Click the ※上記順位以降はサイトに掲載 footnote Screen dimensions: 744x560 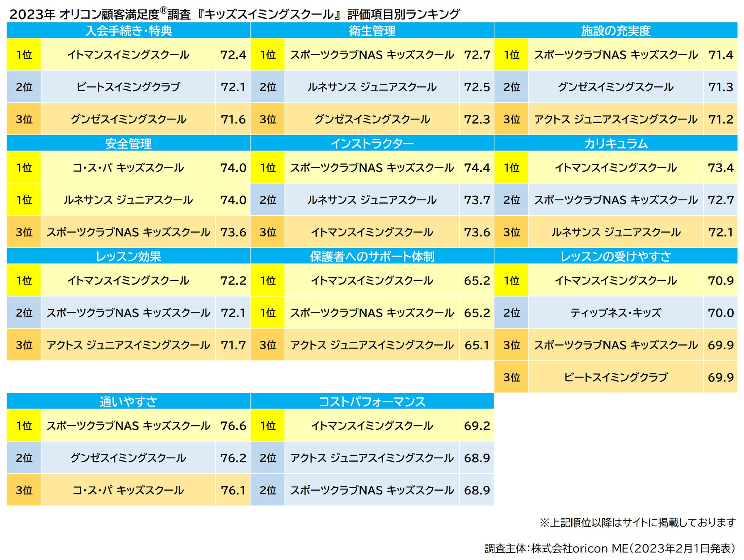[x=638, y=523]
